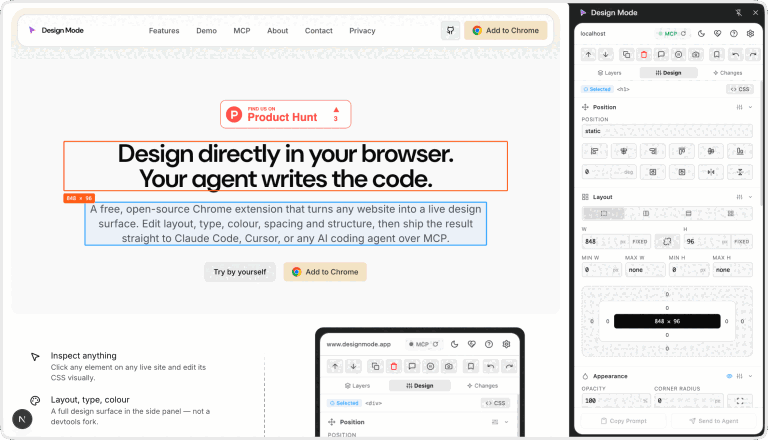Click the black 848 × 96 box model rectangle
768x440 pixels.
tap(667, 321)
